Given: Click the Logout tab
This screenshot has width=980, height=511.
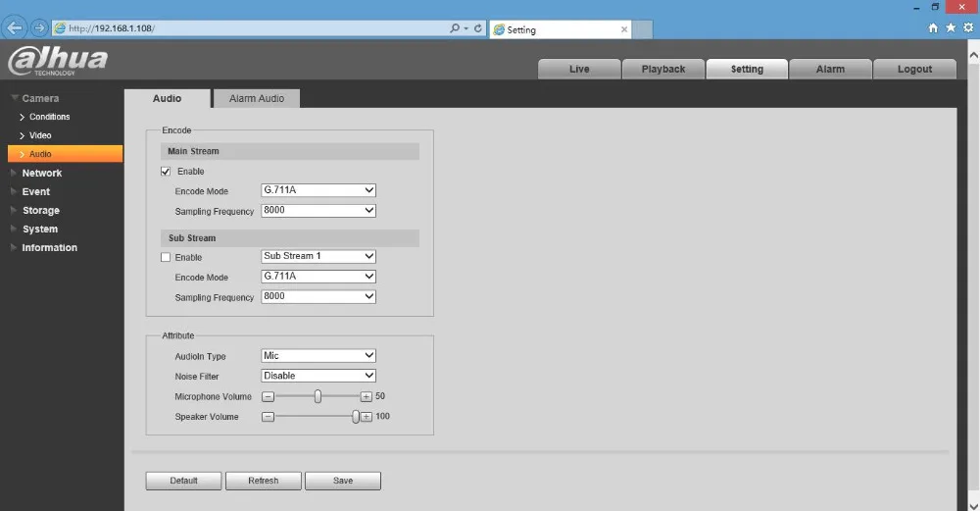Looking at the screenshot, I should tap(914, 69).
